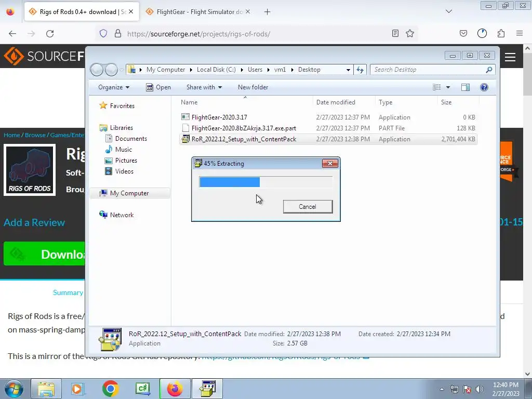532x399 pixels.
Task: Select Network in the navigation pane
Action: click(x=116, y=215)
